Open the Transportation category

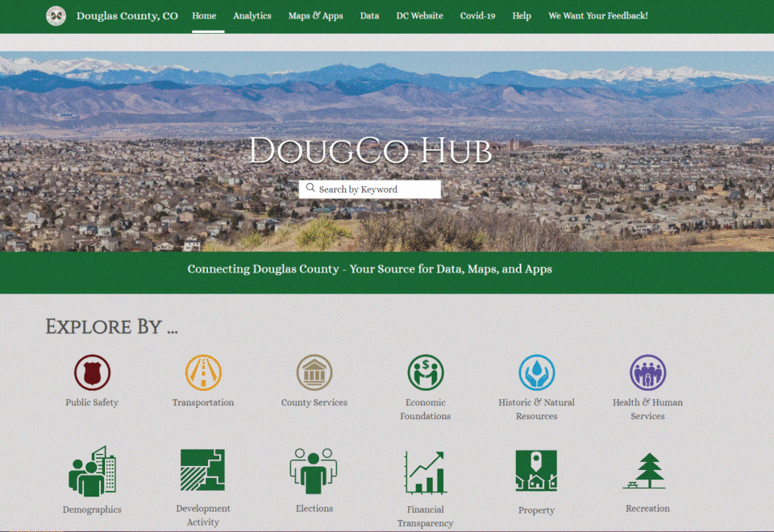[202, 372]
